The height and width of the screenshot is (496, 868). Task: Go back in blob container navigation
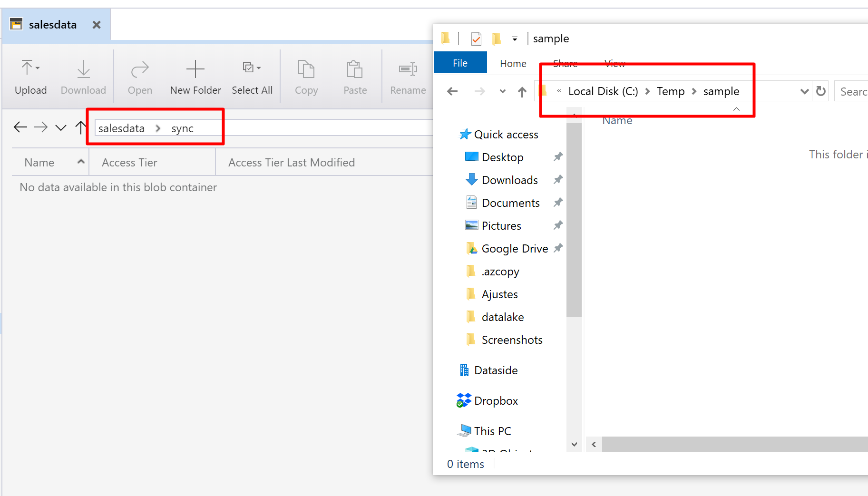click(x=20, y=127)
